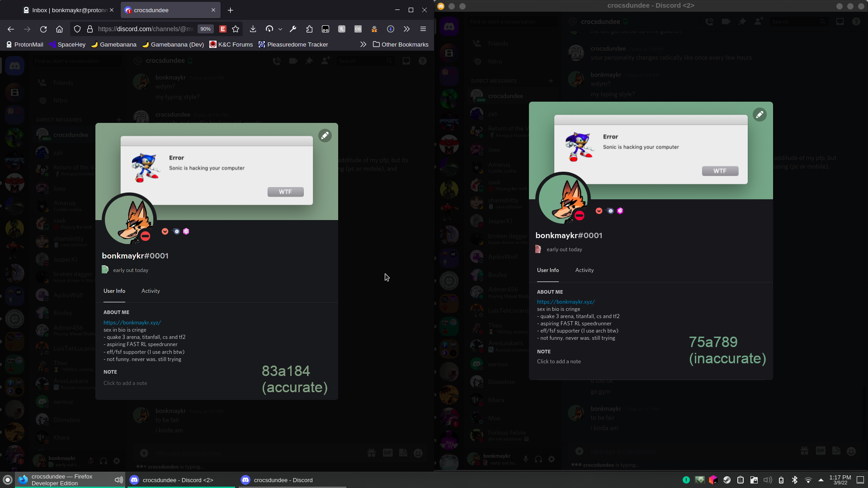The width and height of the screenshot is (868, 488).
Task: Open the Pleasuredome Tracker bookmark
Action: 293,44
